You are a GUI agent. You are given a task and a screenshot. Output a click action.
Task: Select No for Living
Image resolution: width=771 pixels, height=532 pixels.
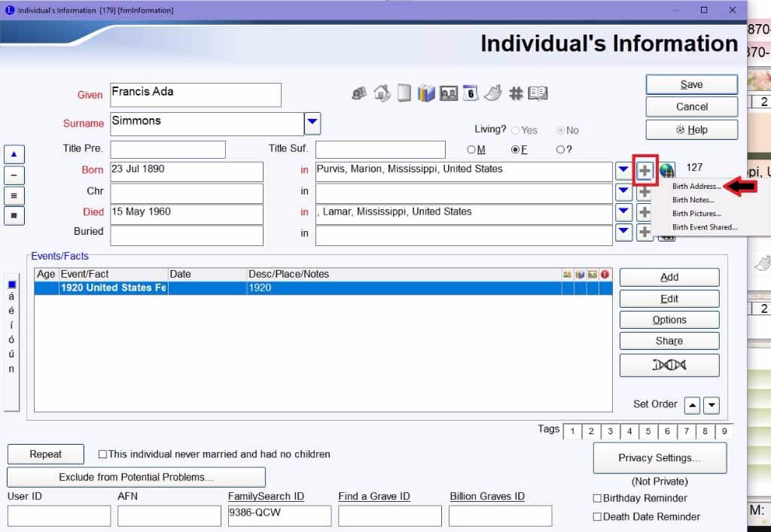(560, 131)
